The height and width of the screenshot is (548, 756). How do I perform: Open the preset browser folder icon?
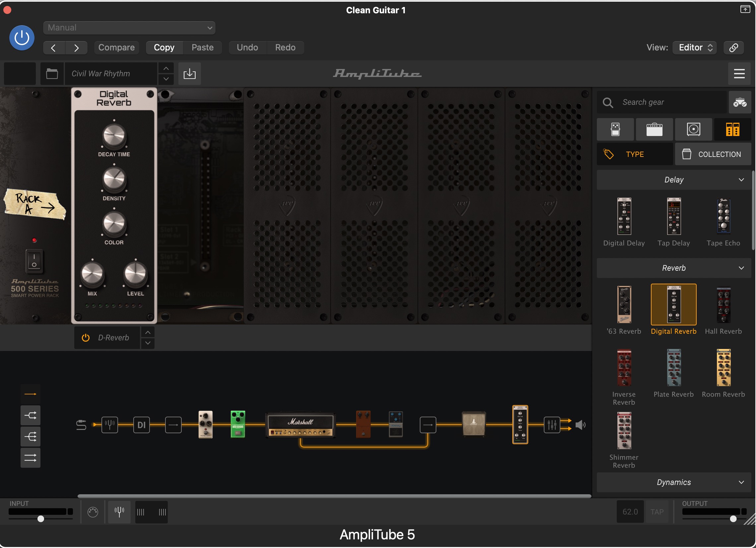(52, 73)
